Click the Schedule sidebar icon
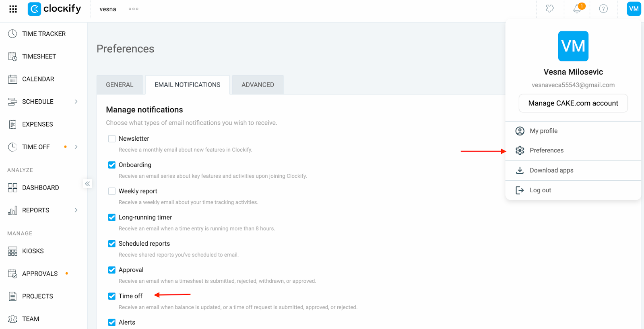The image size is (644, 329). 12,102
